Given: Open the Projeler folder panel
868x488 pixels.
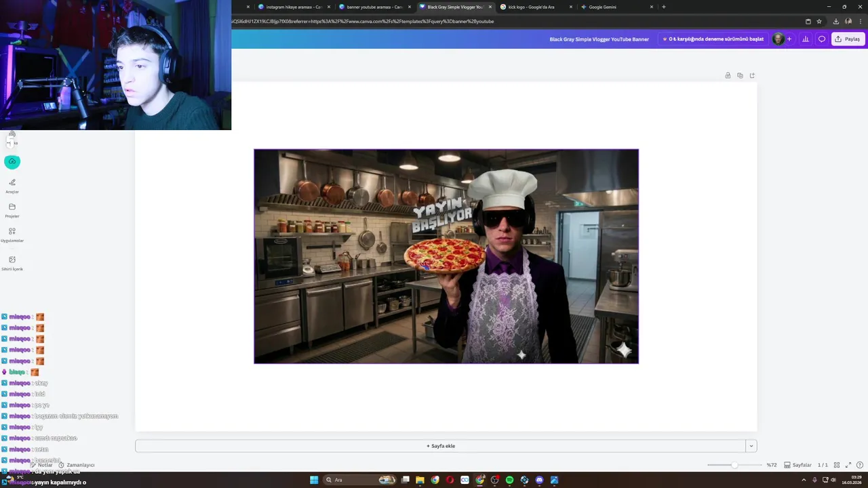Looking at the screenshot, I should (x=12, y=209).
